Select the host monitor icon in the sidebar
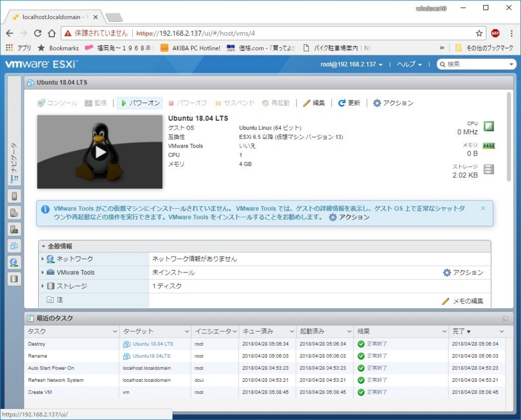 tap(14, 230)
